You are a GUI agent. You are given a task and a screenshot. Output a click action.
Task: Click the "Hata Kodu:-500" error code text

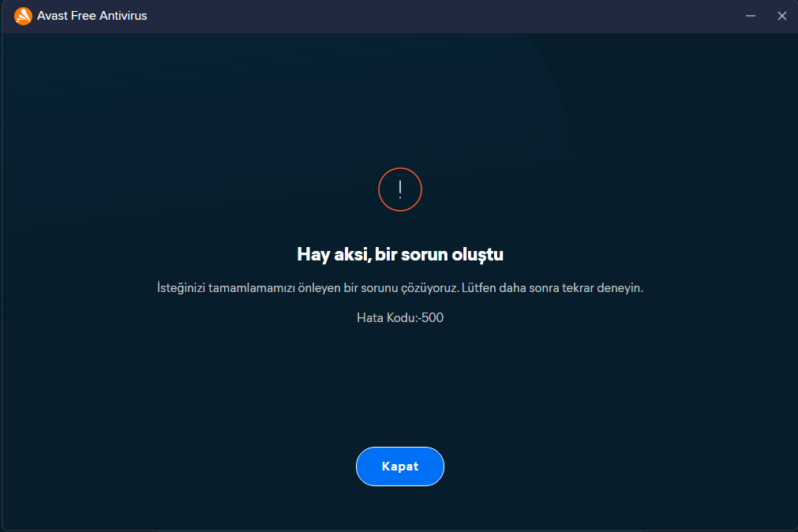(x=400, y=318)
